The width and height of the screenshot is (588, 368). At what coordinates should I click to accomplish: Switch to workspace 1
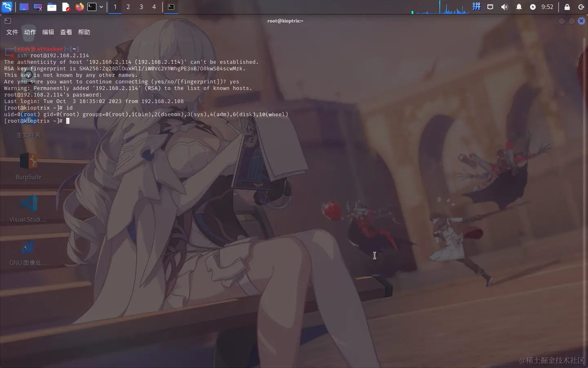[115, 7]
